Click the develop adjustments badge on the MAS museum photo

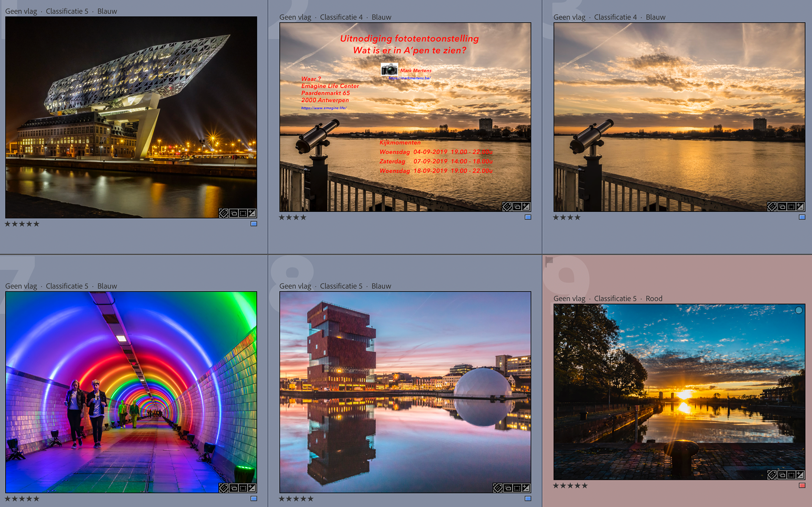(526, 488)
